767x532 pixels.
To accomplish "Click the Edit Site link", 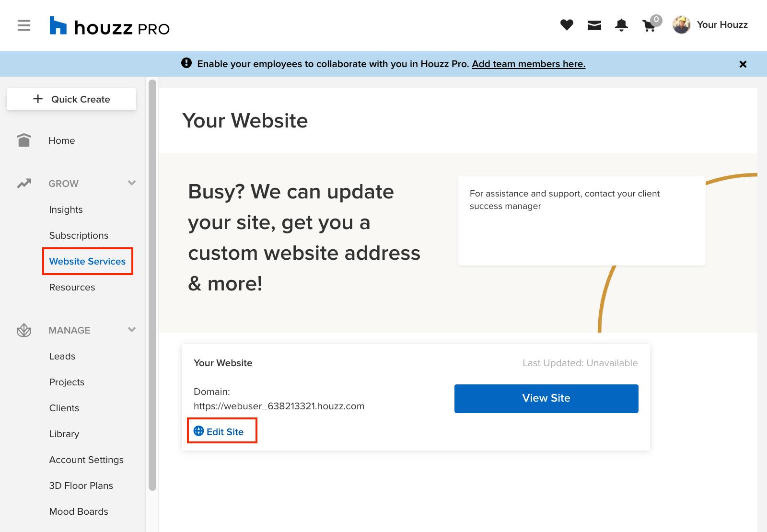I will click(x=225, y=431).
